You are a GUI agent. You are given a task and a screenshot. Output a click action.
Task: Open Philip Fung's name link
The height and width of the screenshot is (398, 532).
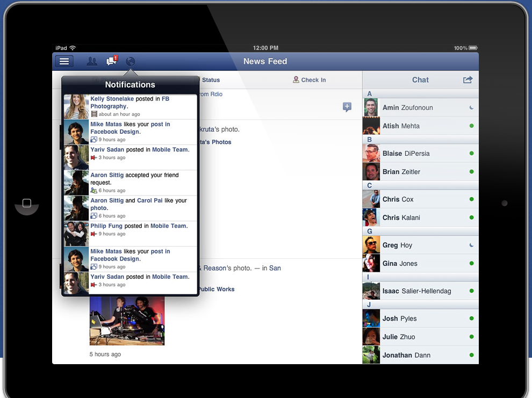[106, 226]
